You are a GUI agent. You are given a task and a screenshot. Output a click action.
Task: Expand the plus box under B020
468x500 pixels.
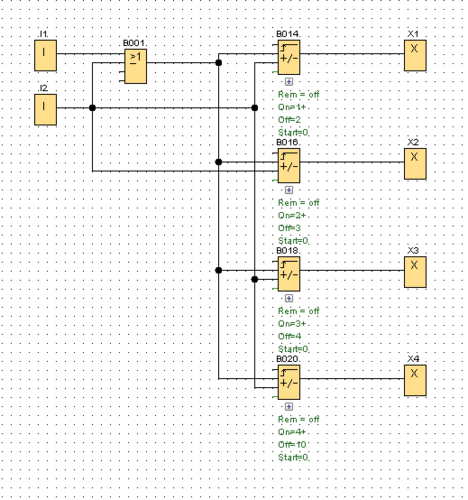click(289, 407)
